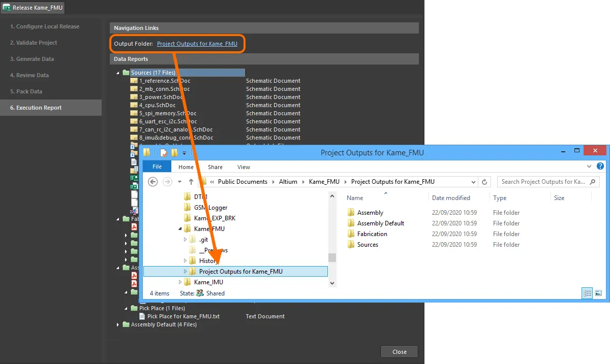Viewport: 610px width, 364px height.
Task: Open the recent locations dropdown beside navigation arrows
Action: point(179,181)
